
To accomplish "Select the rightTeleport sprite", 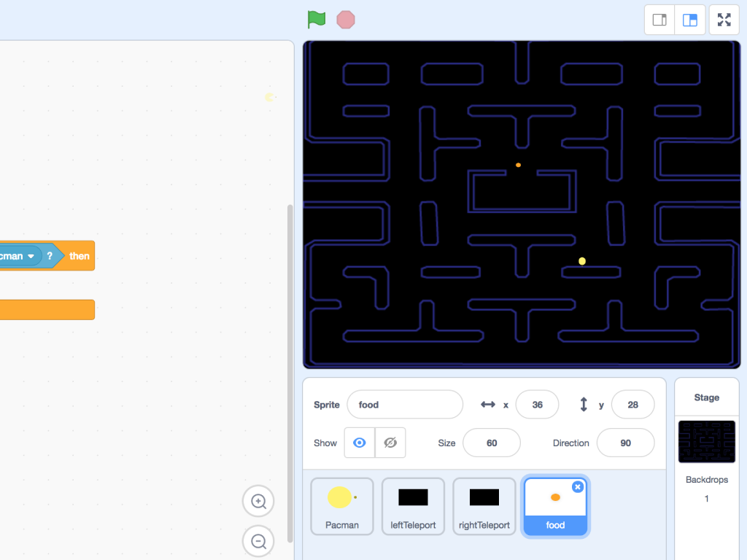I will tap(484, 506).
